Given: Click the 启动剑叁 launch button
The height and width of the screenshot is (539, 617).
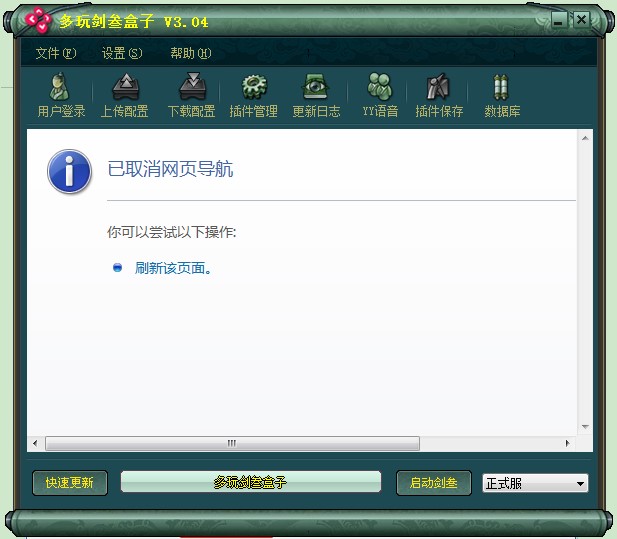Looking at the screenshot, I should click(x=434, y=483).
